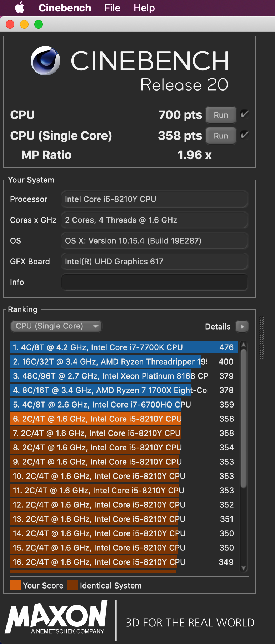Click the yellow minimize window button
The width and height of the screenshot is (275, 644).
24,24
